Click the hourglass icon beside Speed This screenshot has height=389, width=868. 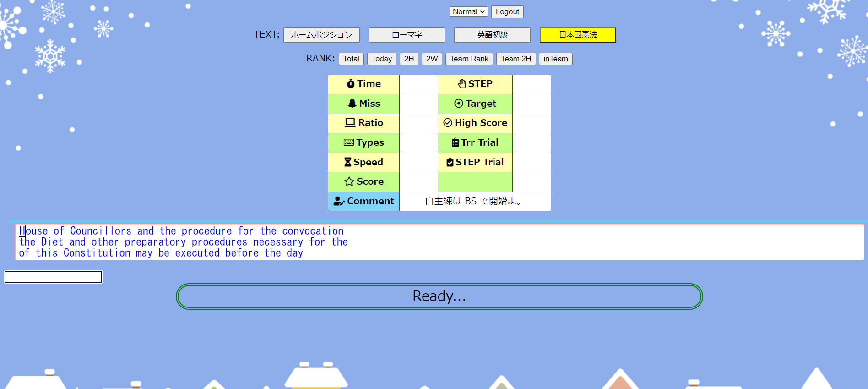(x=348, y=162)
